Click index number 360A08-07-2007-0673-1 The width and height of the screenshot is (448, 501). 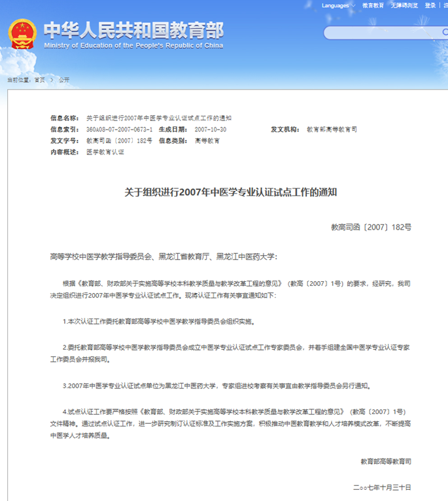coord(119,130)
